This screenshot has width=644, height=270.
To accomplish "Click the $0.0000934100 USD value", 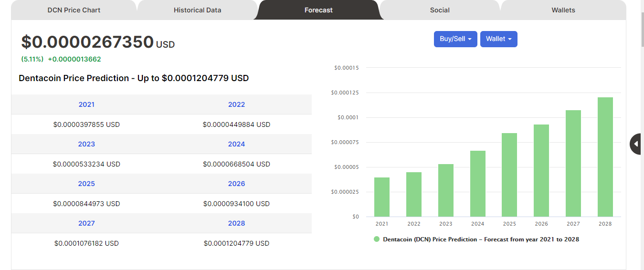I will coord(236,204).
